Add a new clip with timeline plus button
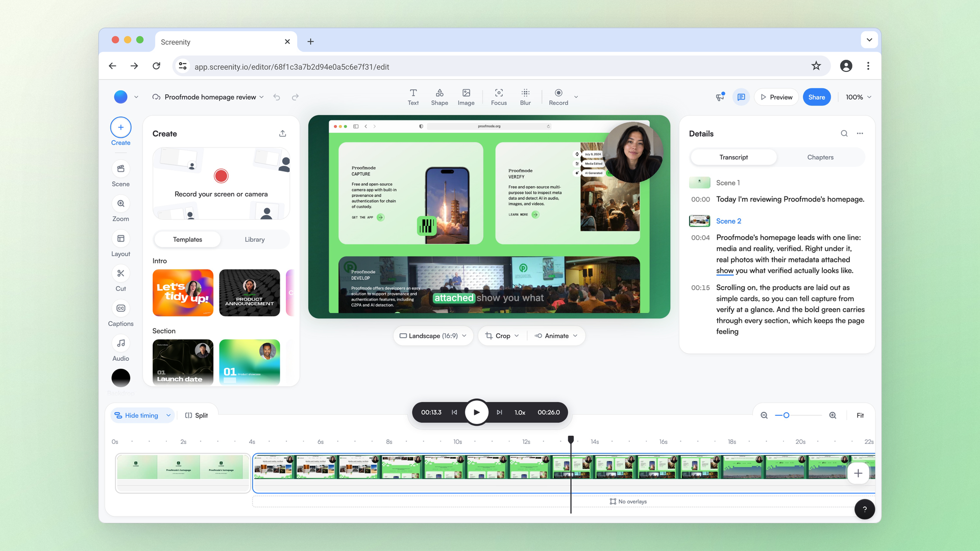Viewport: 980px width, 551px height. click(x=858, y=473)
